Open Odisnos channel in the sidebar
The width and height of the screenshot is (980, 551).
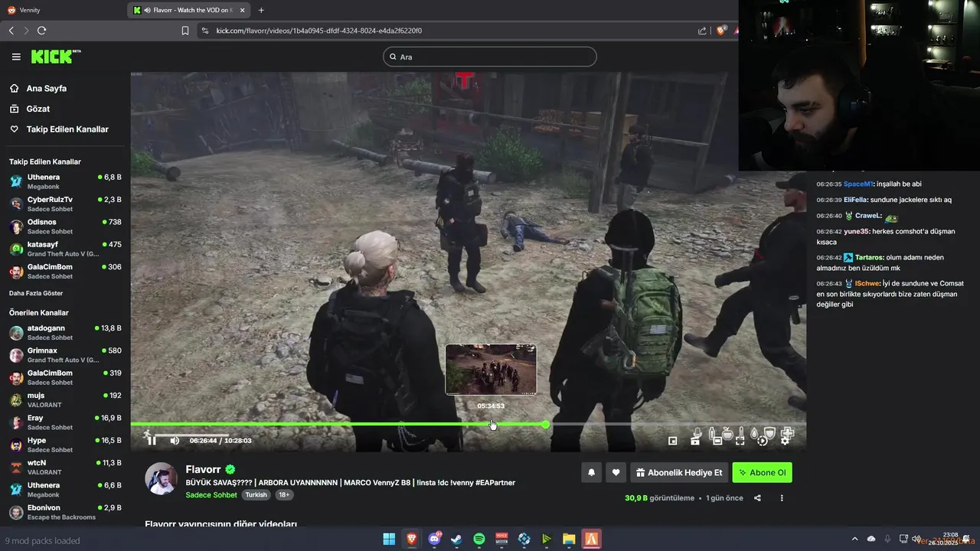(x=65, y=226)
